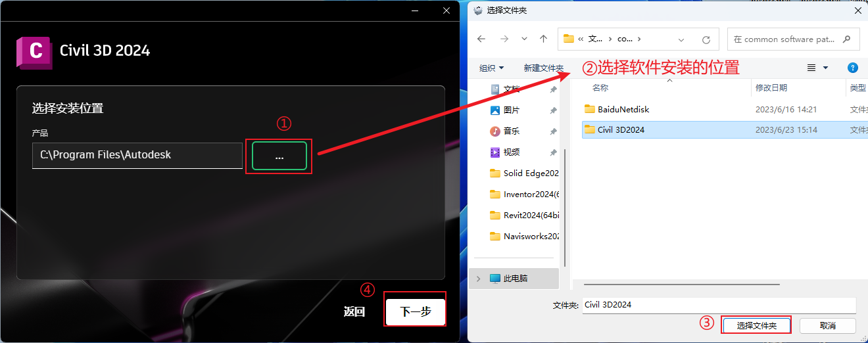Viewport: 868px width, 343px height.
Task: Change the view layout icon
Action: click(811, 68)
